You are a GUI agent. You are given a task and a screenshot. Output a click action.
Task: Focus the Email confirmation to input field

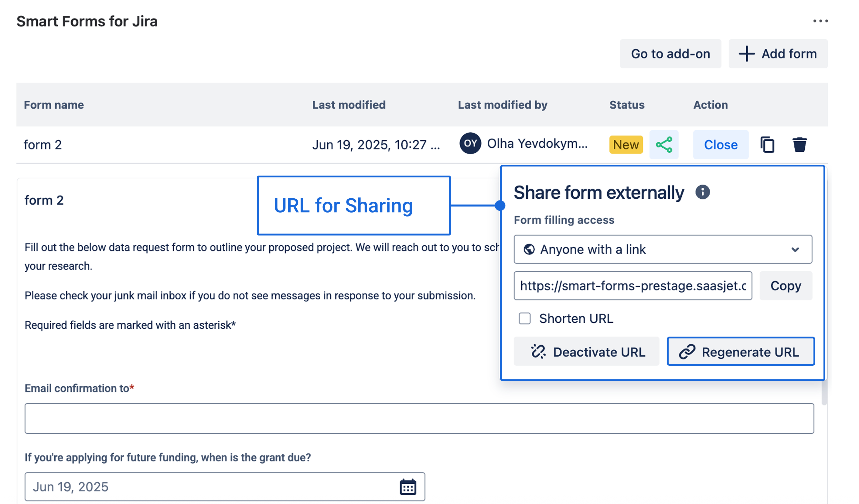click(419, 418)
